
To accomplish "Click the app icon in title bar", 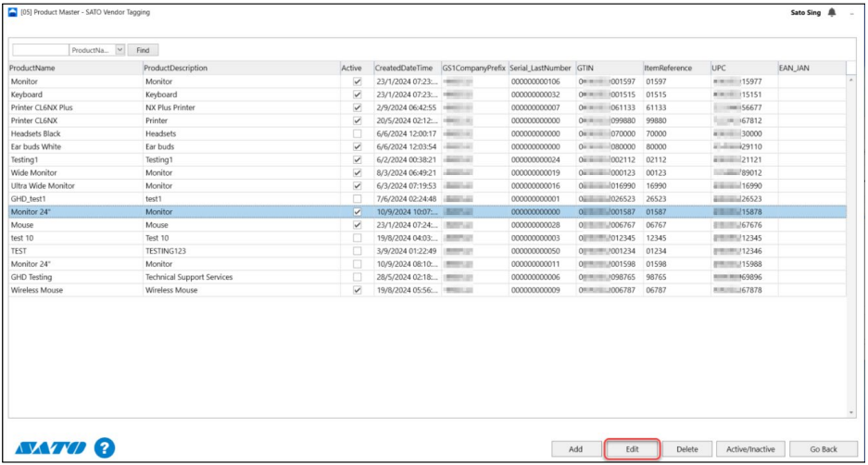I will (12, 12).
